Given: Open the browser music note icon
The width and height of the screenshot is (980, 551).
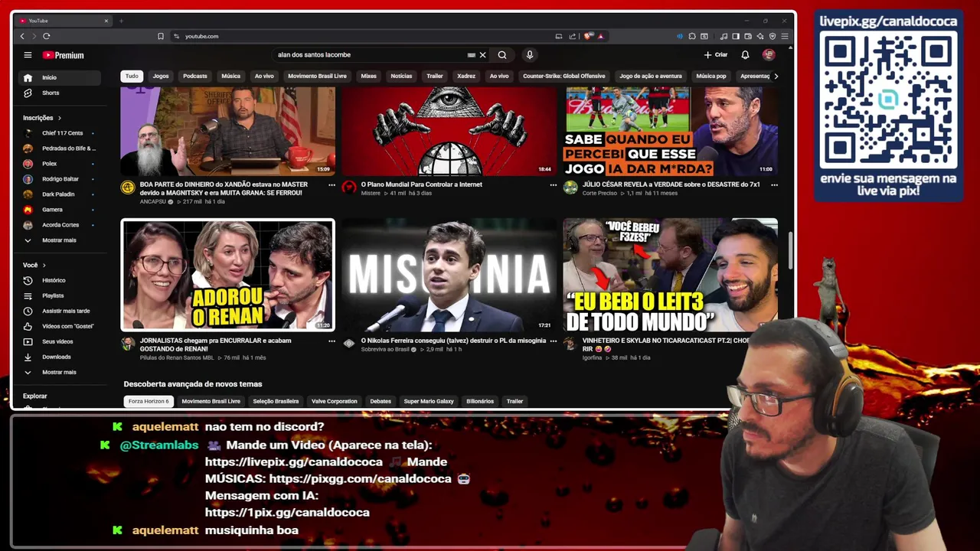Looking at the screenshot, I should point(724,36).
